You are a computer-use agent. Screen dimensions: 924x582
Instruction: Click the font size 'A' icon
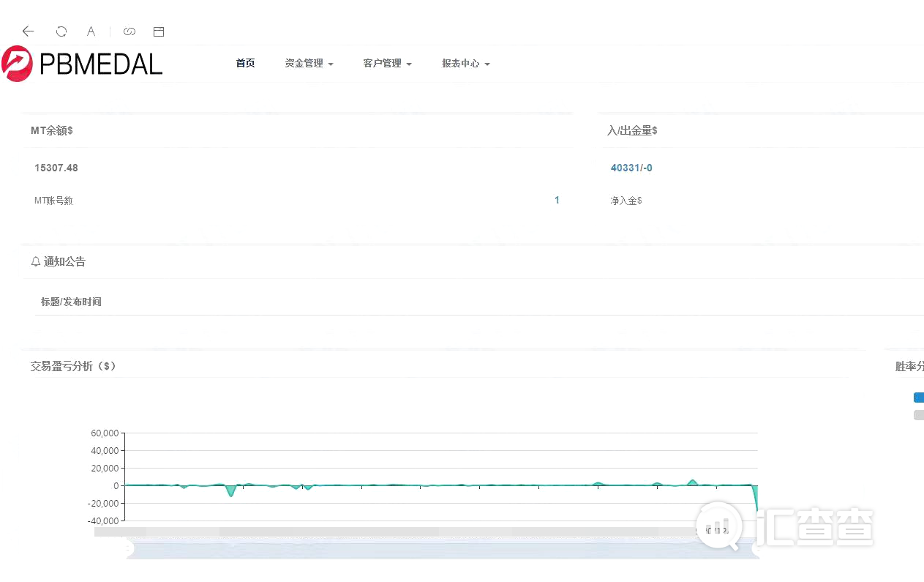[x=91, y=31]
